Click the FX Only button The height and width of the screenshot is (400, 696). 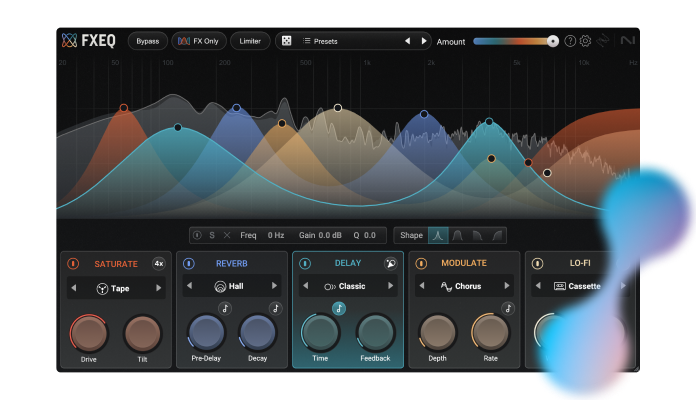click(199, 41)
